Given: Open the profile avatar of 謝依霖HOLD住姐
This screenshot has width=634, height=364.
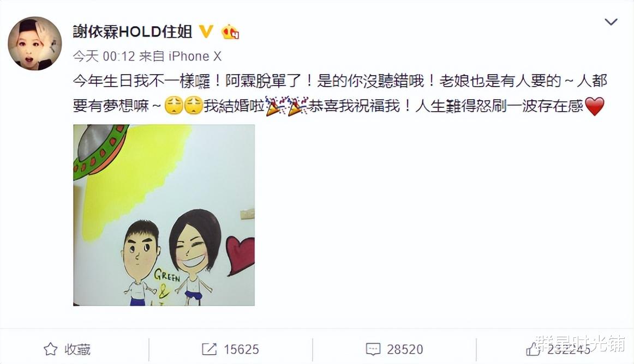Looking at the screenshot, I should (x=35, y=44).
